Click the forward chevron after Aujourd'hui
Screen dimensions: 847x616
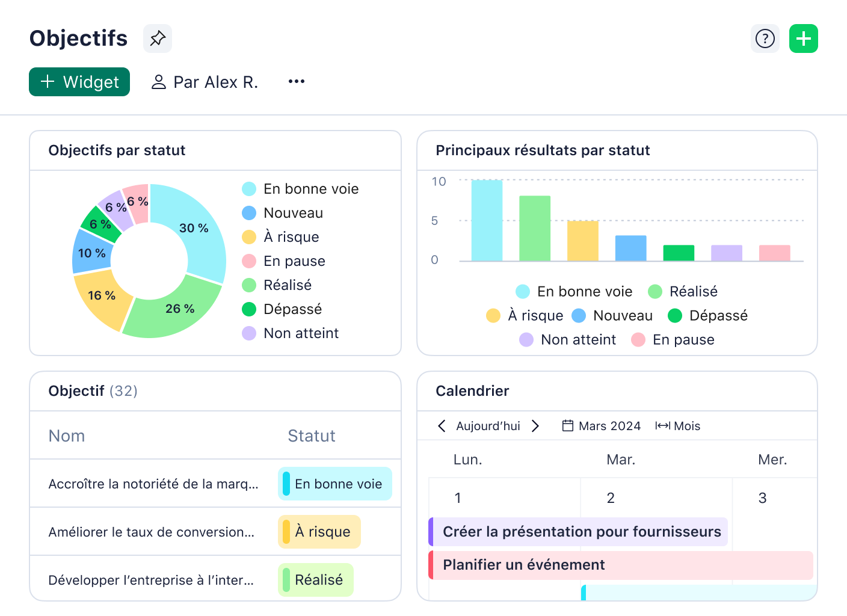[535, 425]
